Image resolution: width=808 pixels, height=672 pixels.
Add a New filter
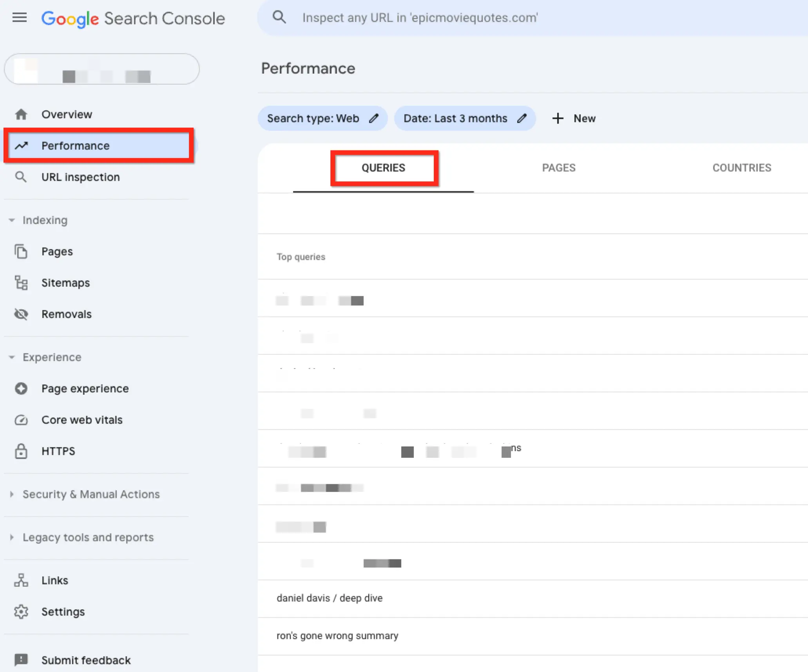click(x=574, y=118)
